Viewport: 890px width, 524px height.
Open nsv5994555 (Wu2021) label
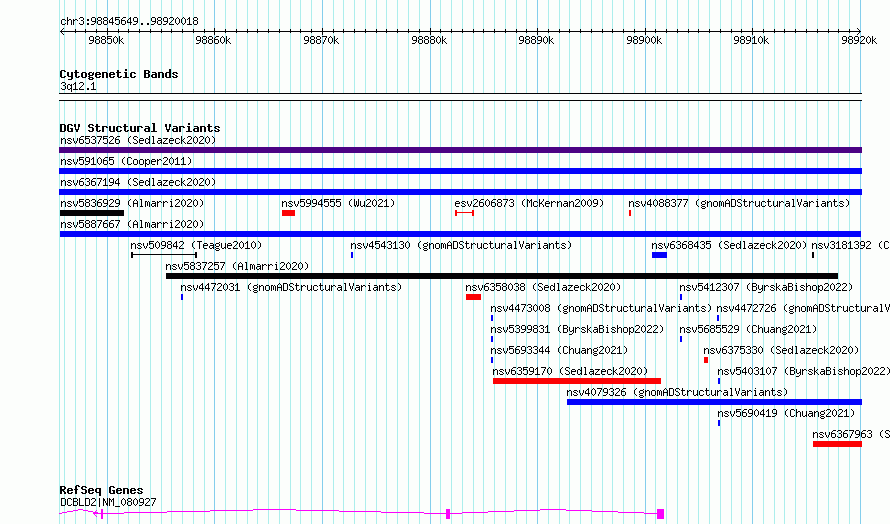click(x=338, y=203)
